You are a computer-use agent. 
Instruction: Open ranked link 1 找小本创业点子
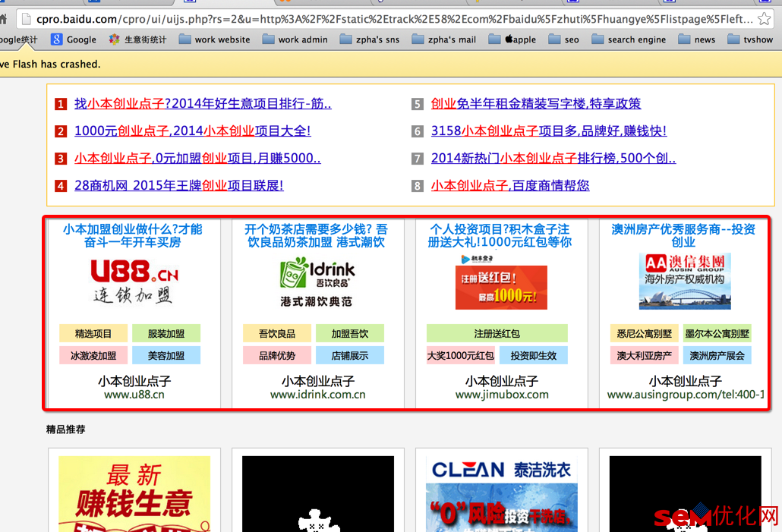[x=203, y=103]
